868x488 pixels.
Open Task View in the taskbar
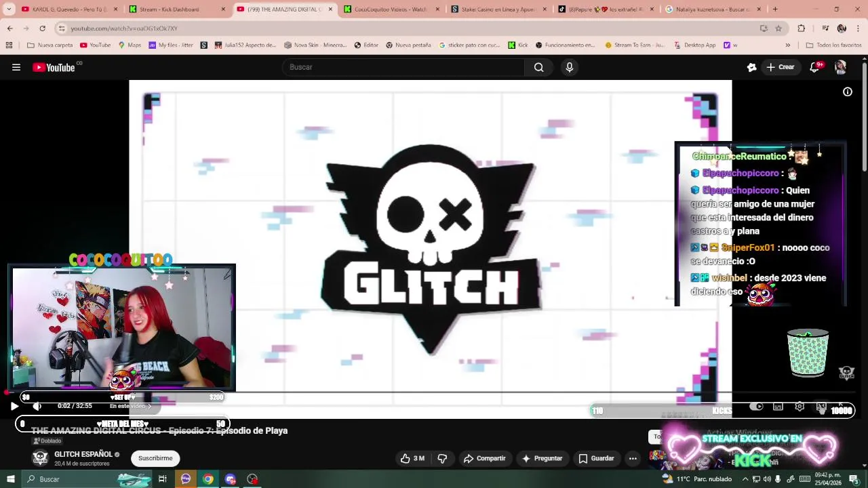163,479
